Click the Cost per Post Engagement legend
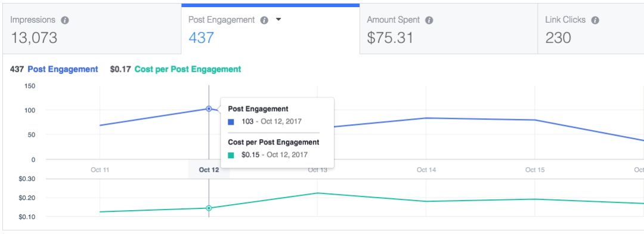 click(x=188, y=69)
